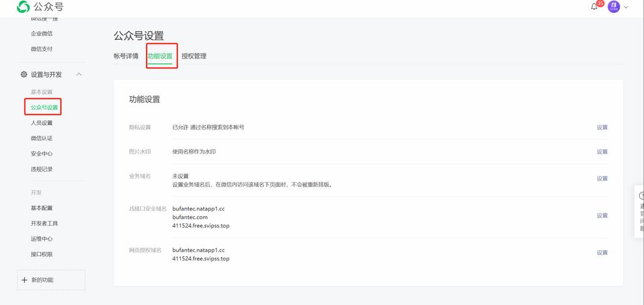This screenshot has height=305, width=644.
Task: Click 411524.free.svipss.top in JS接口安全域名 list
Action: click(201, 226)
